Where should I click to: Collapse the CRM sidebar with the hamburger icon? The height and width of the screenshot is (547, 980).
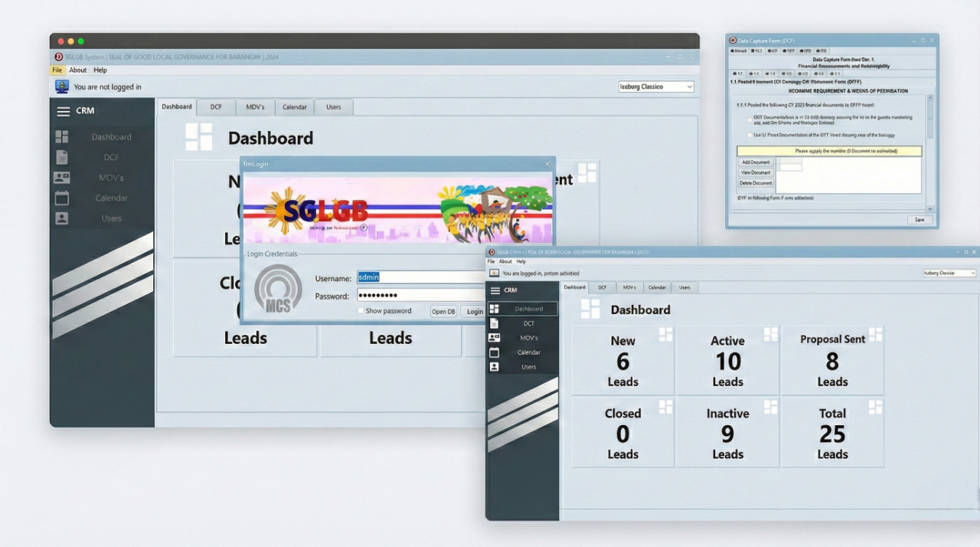(65, 110)
